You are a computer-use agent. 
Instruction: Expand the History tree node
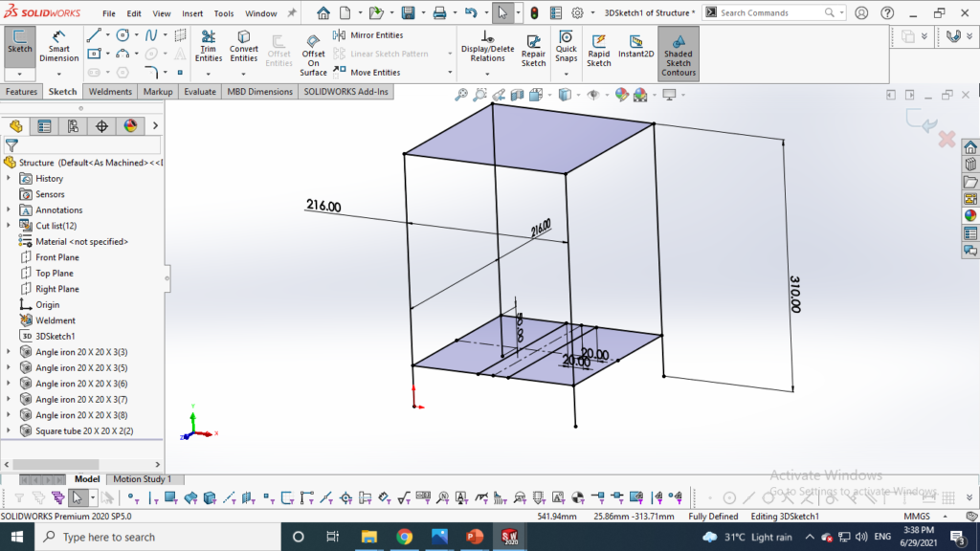click(x=9, y=179)
